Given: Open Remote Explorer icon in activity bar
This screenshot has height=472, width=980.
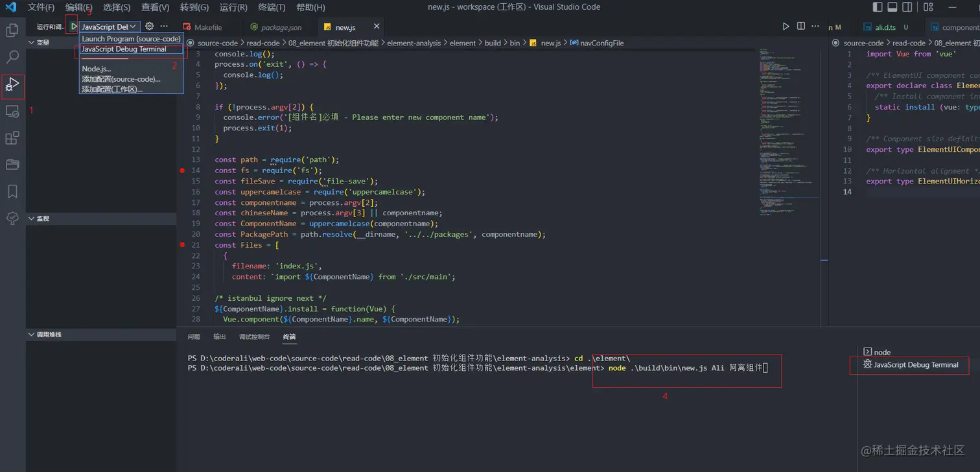Looking at the screenshot, I should pos(12,111).
